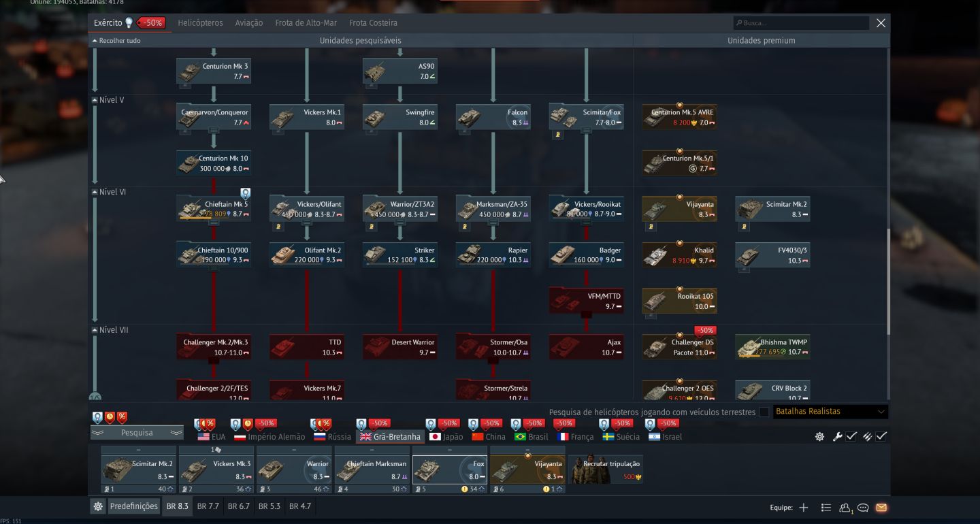Select the Olifant Mk.2 tank

[x=307, y=255]
